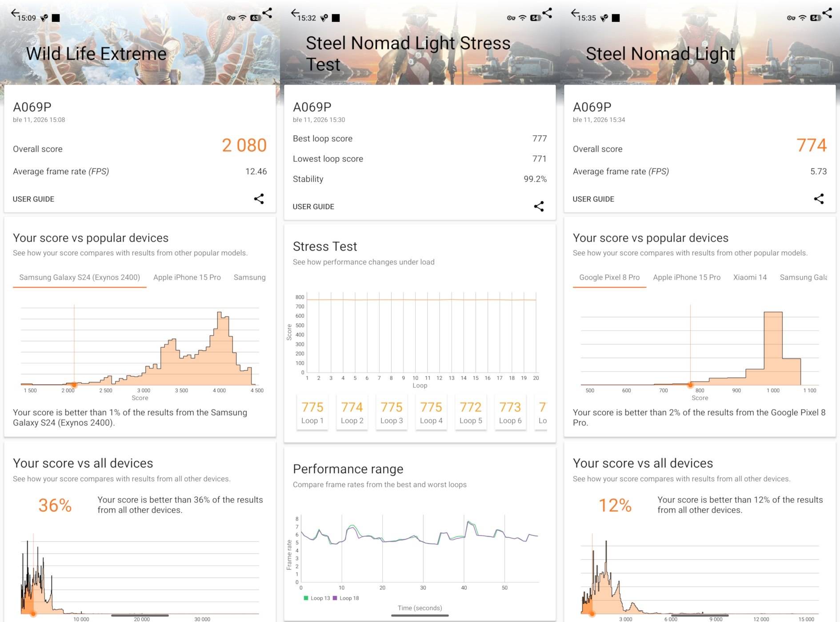
Task: Share the Stress Test stability result card
Action: click(539, 206)
